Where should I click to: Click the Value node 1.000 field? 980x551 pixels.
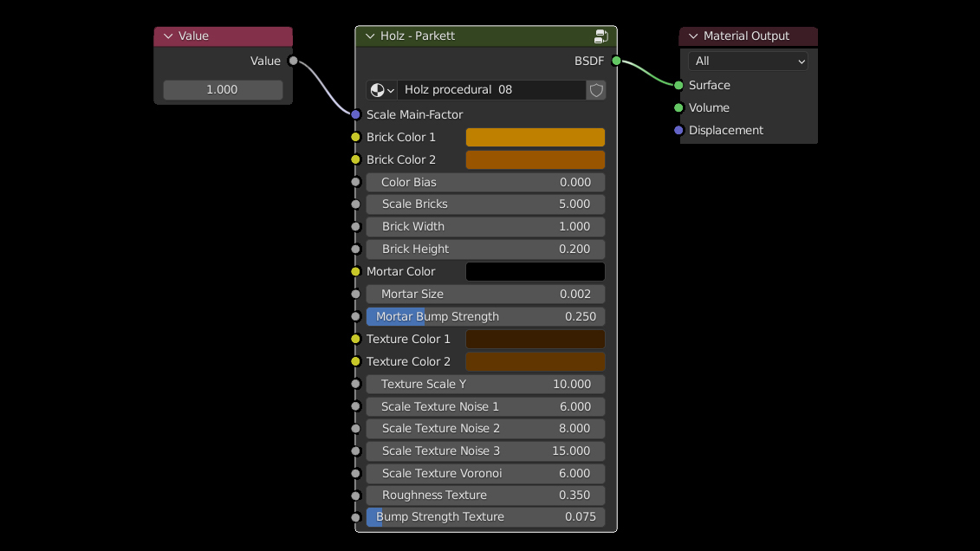click(223, 90)
